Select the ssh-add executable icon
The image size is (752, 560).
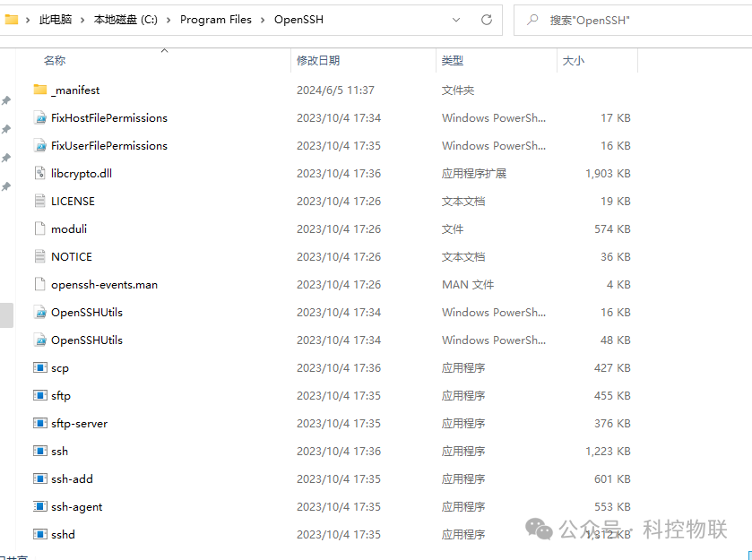pos(39,478)
